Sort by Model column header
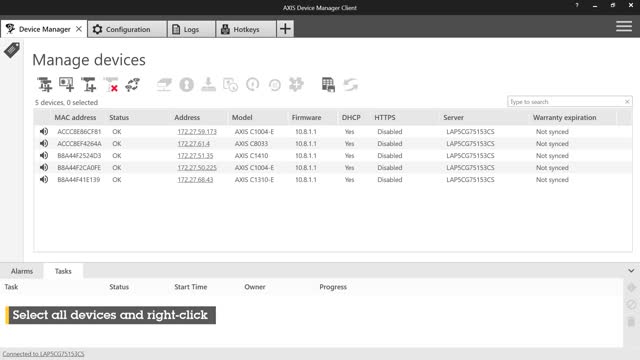The image size is (640, 360). tap(242, 118)
